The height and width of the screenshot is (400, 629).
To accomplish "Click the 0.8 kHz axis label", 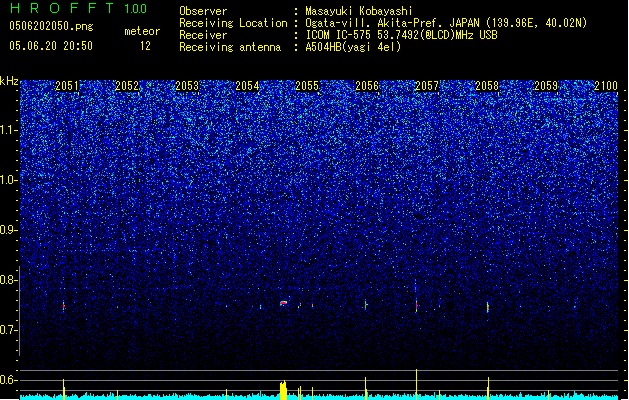I will pyautogui.click(x=8, y=280).
